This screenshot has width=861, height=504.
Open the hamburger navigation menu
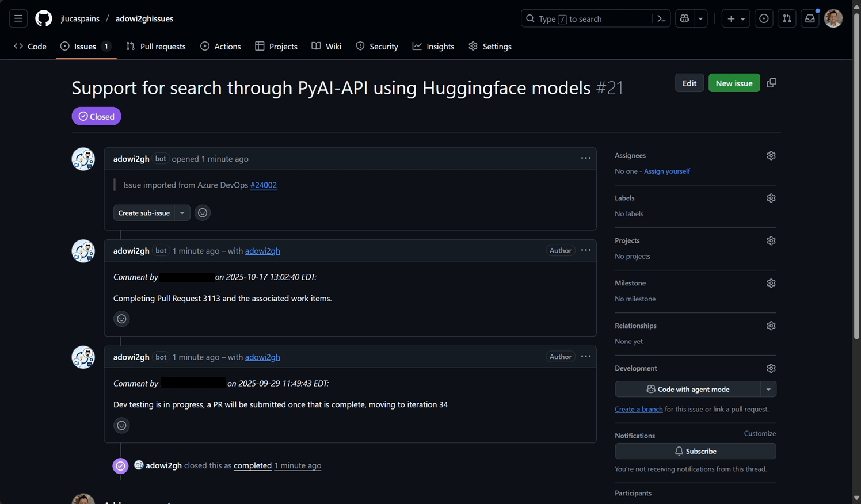pyautogui.click(x=18, y=18)
